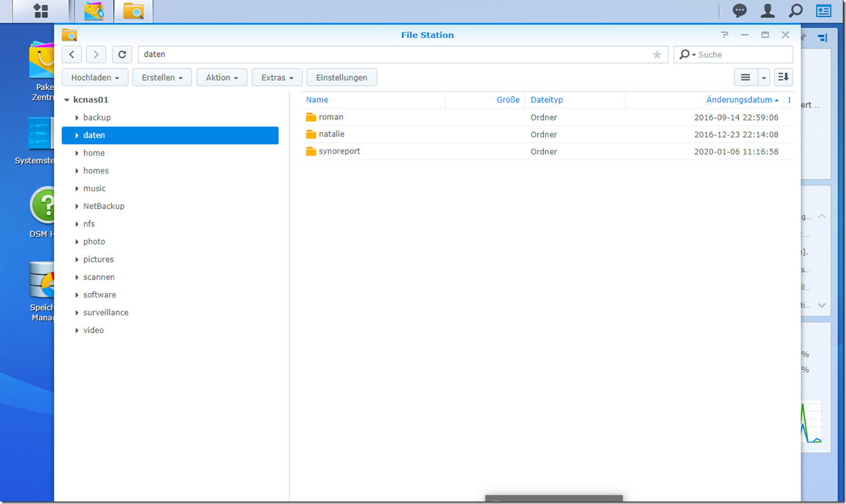Open the user options person icon
The height and width of the screenshot is (504, 846).
tap(768, 11)
